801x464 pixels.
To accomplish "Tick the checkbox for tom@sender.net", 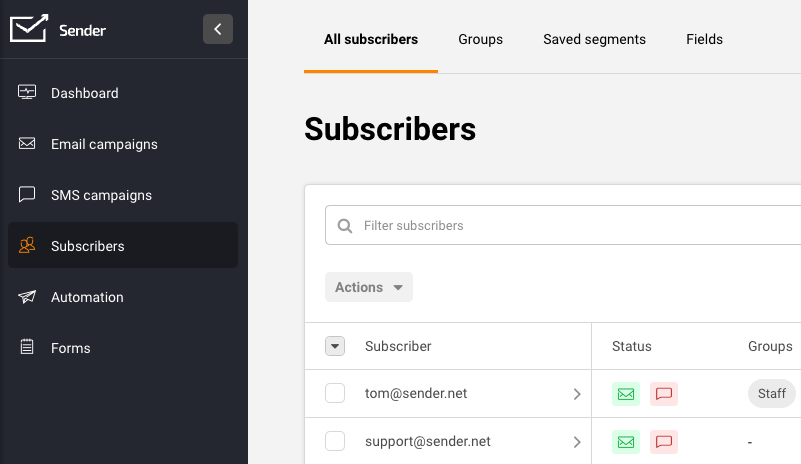I will coord(335,394).
